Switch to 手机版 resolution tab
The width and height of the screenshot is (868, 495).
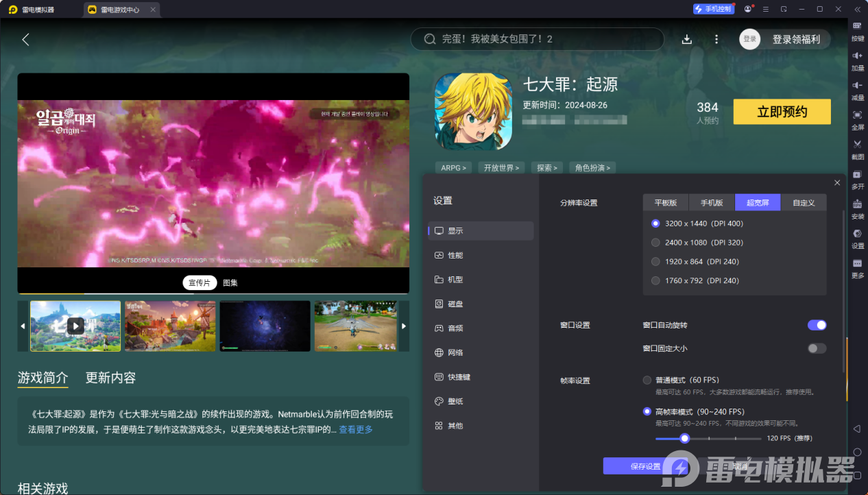pos(712,202)
